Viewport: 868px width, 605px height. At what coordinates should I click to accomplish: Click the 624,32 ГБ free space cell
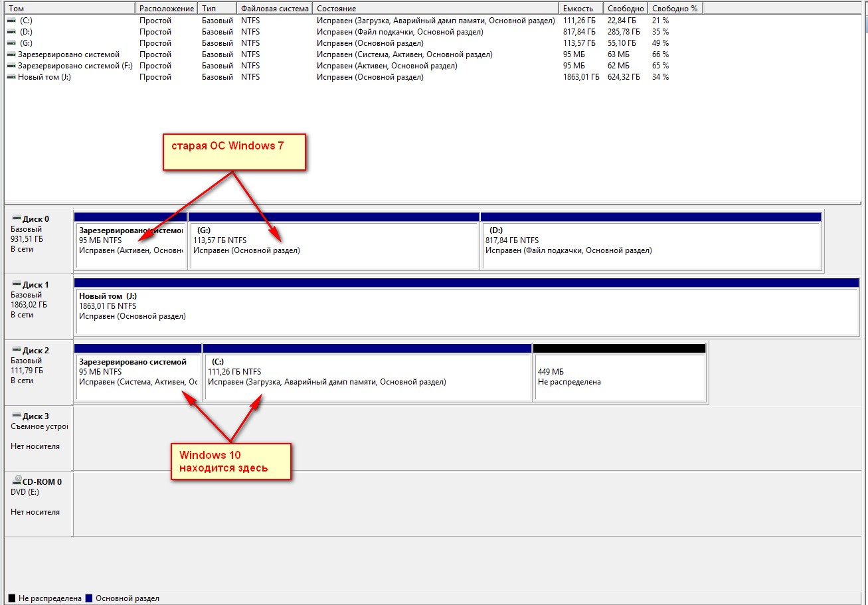click(624, 77)
